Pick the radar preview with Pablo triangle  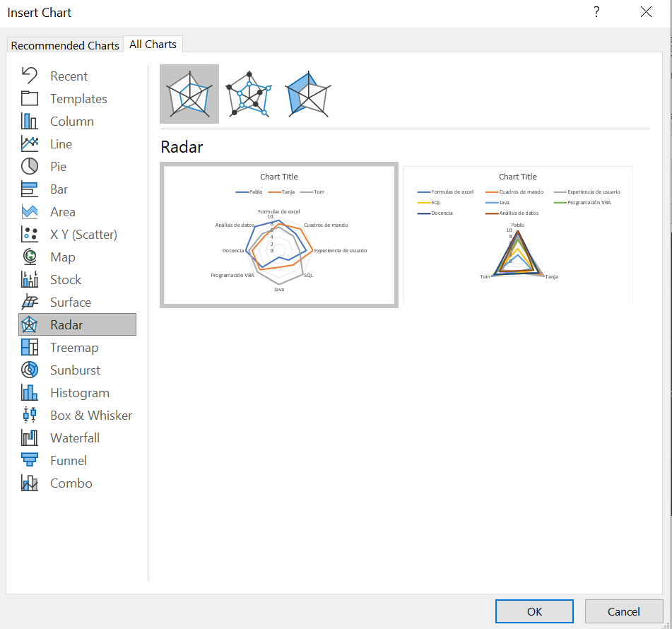(518, 235)
